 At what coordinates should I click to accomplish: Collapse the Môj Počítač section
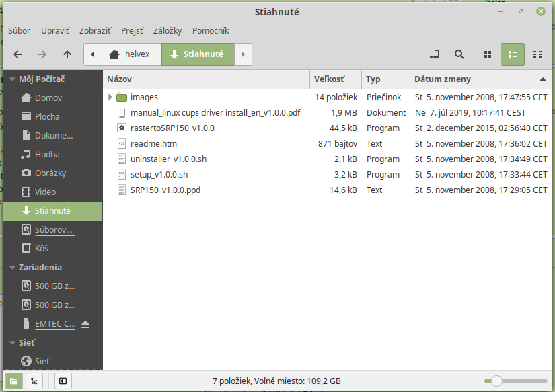click(x=12, y=79)
